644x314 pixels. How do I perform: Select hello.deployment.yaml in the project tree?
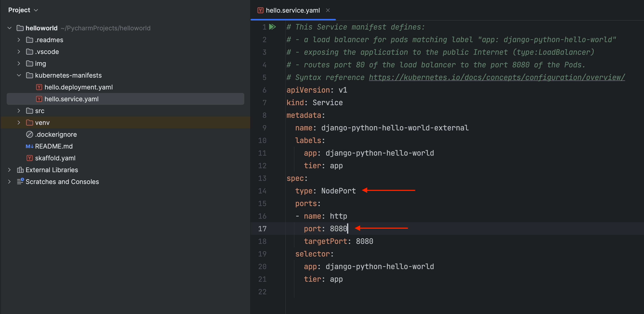pyautogui.click(x=78, y=87)
